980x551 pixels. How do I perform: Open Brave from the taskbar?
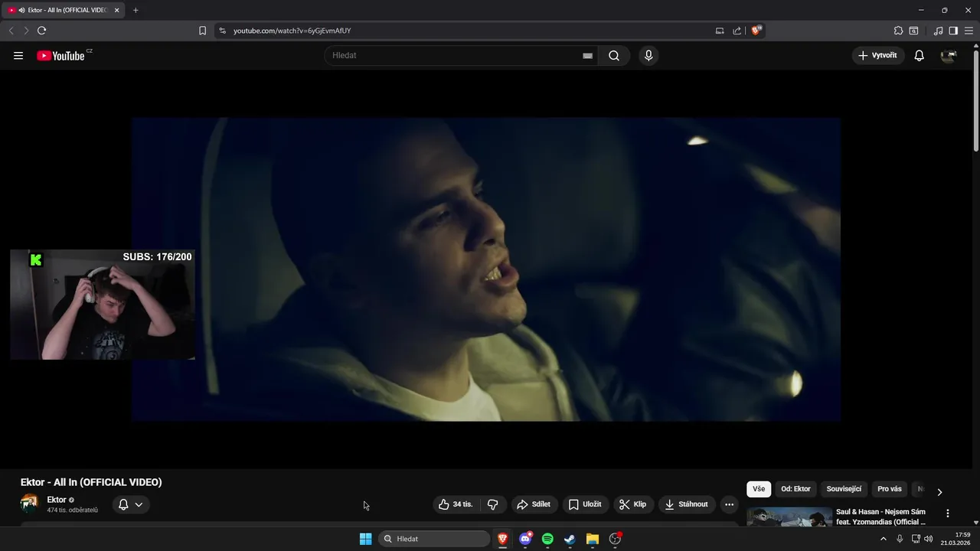(503, 539)
